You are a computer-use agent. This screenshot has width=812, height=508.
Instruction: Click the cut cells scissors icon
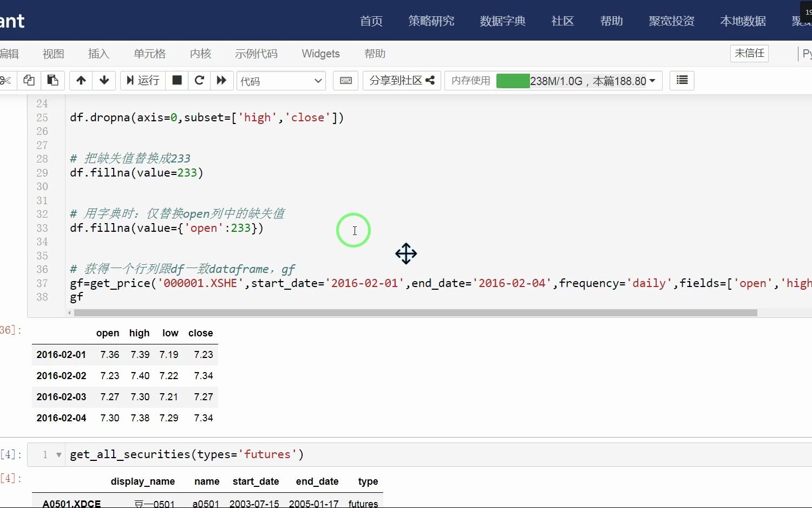[5, 81]
